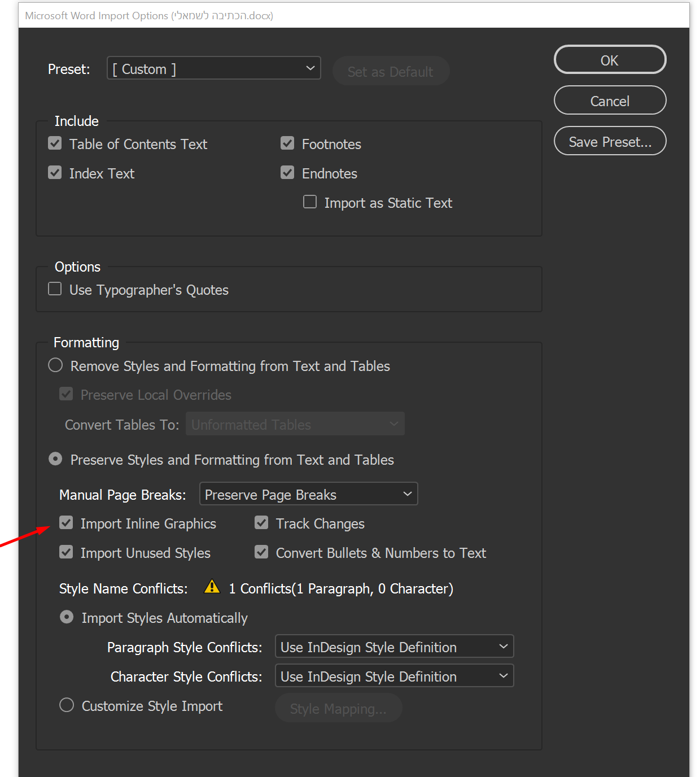Enable Use Typographer's Quotes
The image size is (700, 777).
click(55, 289)
